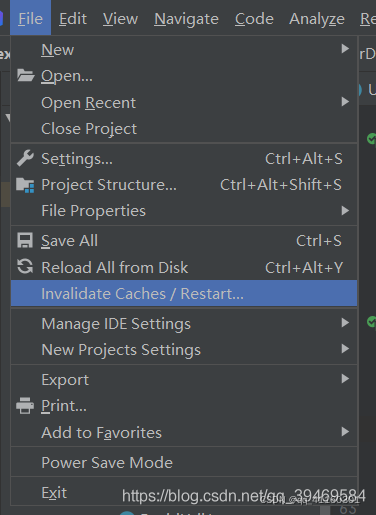Expand File Properties submenu arrow

[x=345, y=210]
